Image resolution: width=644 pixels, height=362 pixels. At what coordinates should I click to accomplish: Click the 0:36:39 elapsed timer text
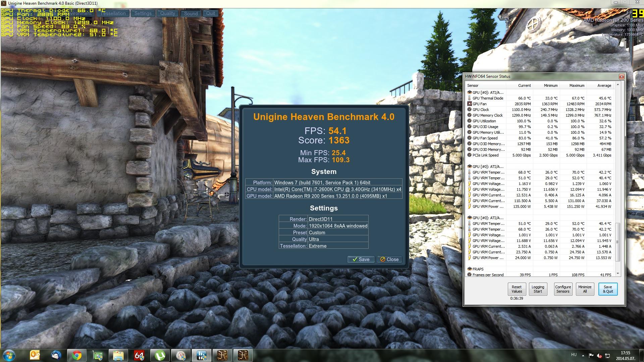pos(517,298)
